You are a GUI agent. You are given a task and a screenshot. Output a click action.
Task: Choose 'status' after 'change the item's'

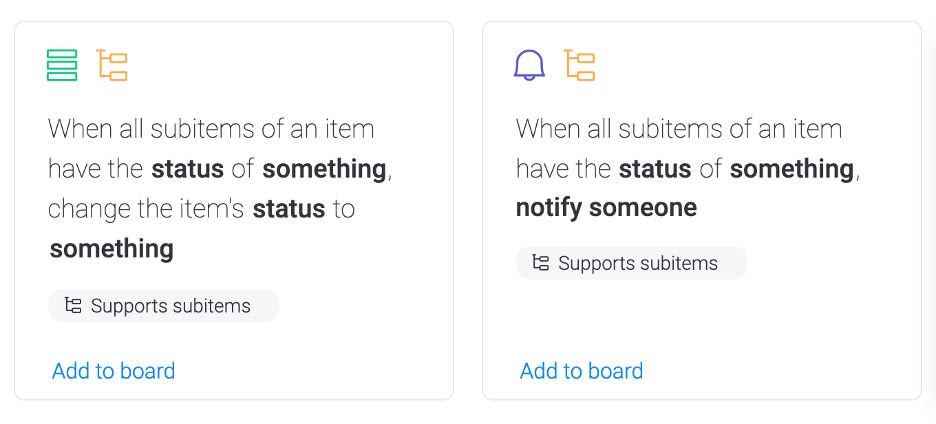click(x=289, y=209)
